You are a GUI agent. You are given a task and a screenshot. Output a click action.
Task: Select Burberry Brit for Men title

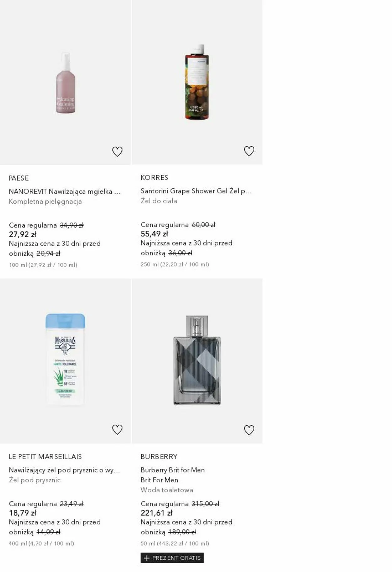click(x=172, y=470)
